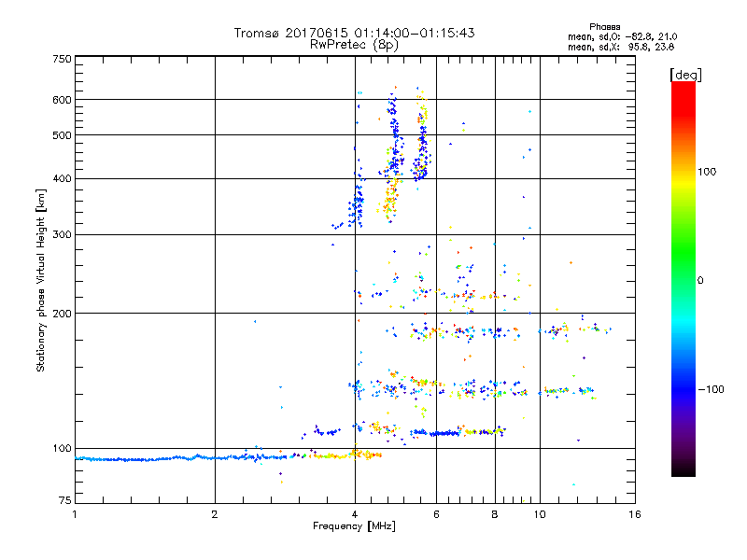Click the plot title starting with Tromsø

tap(354, 33)
